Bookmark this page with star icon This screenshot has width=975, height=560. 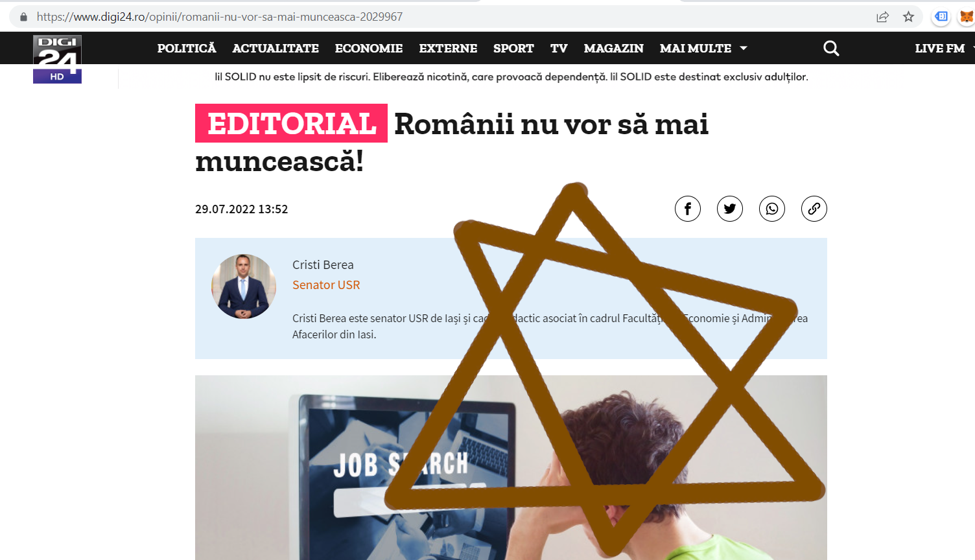point(908,17)
